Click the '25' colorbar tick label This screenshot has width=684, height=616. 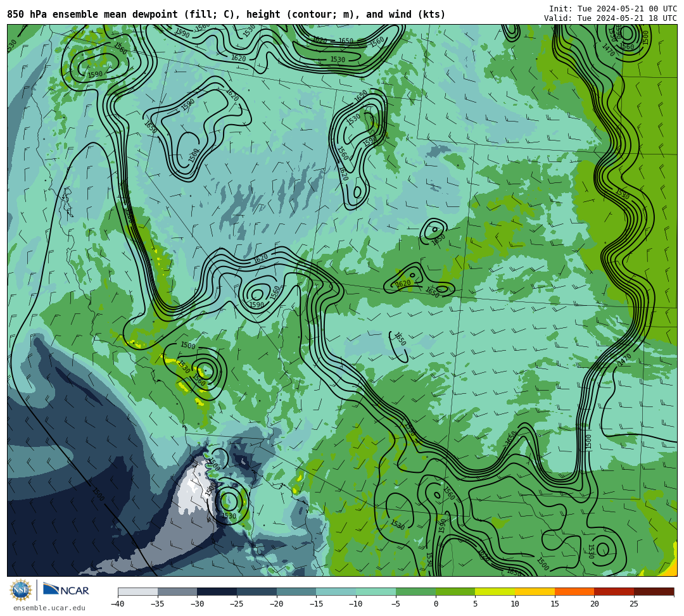(x=634, y=604)
